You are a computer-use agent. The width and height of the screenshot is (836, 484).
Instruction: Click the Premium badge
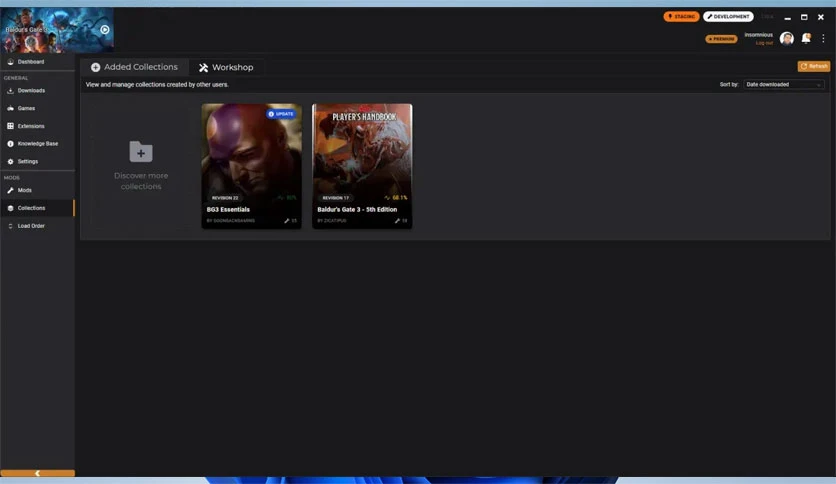pyautogui.click(x=721, y=39)
